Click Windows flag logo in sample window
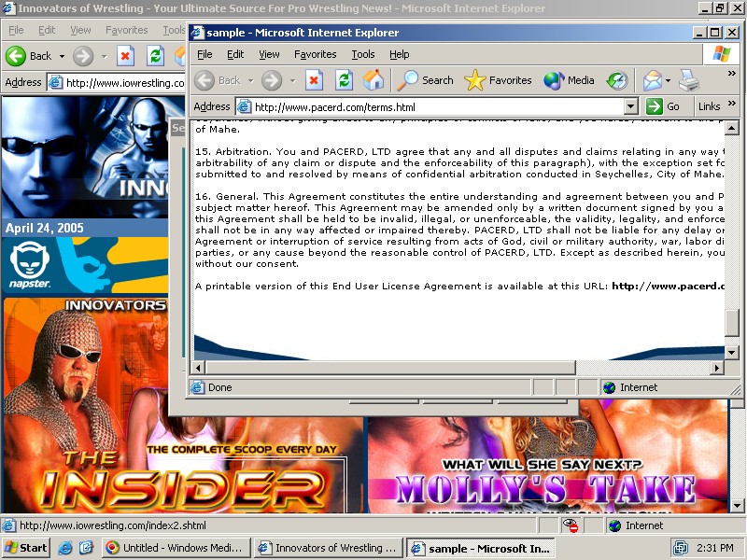The image size is (747, 560). 721,54
